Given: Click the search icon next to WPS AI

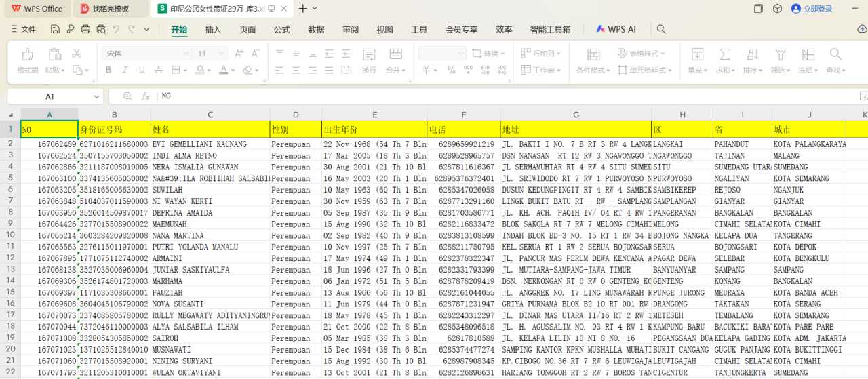Looking at the screenshot, I should [661, 29].
